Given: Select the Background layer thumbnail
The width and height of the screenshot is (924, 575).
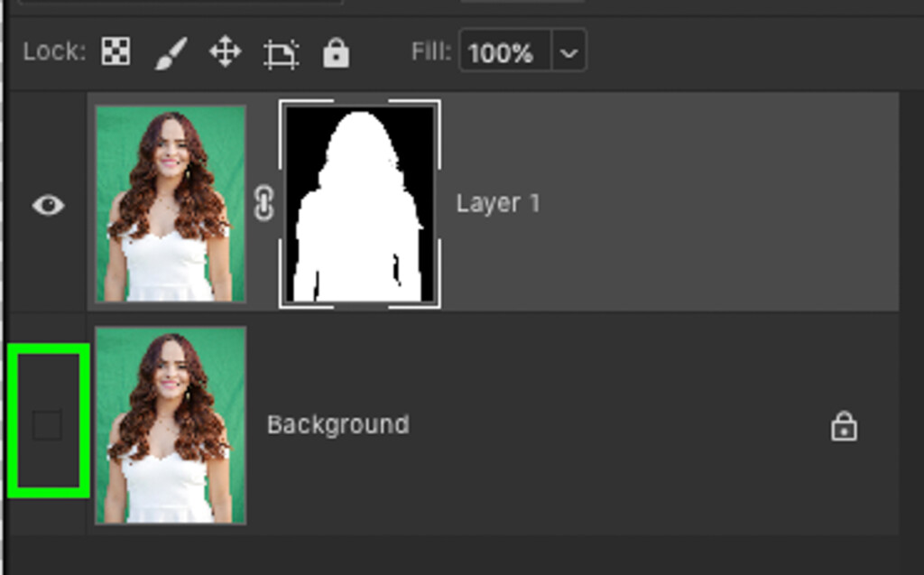Looking at the screenshot, I should (x=171, y=425).
